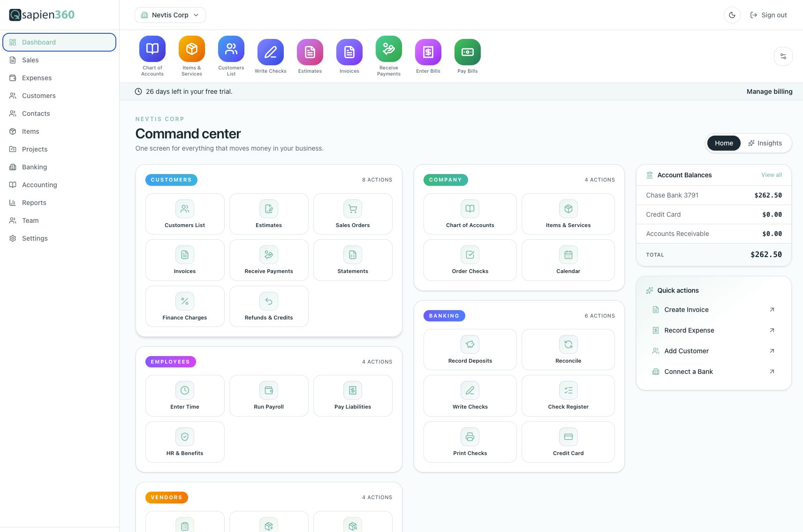Open Team in the sidebar

pos(60,220)
